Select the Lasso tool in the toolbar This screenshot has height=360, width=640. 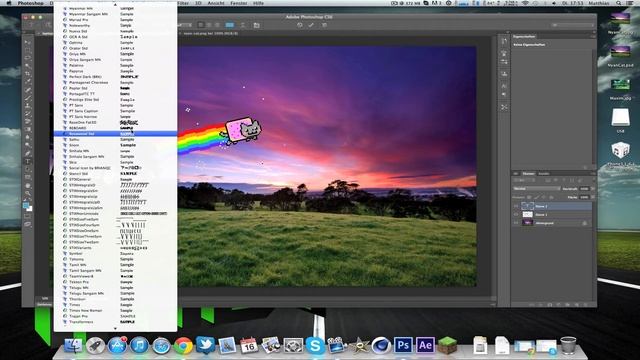click(28, 58)
